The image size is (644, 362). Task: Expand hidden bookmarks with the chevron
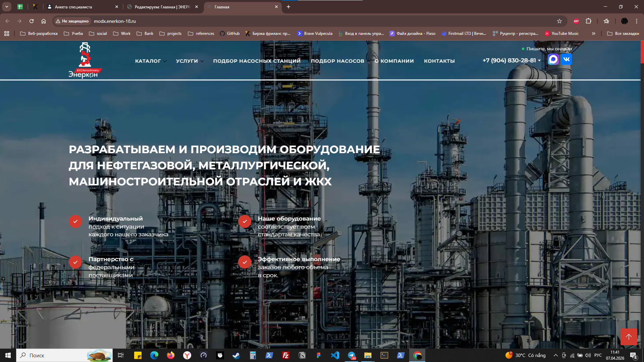594,33
